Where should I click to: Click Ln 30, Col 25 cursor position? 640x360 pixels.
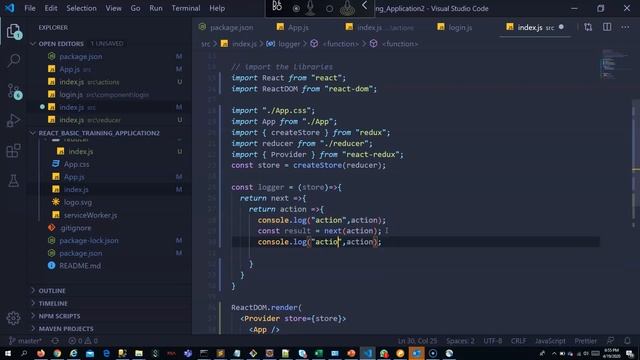coord(417,340)
